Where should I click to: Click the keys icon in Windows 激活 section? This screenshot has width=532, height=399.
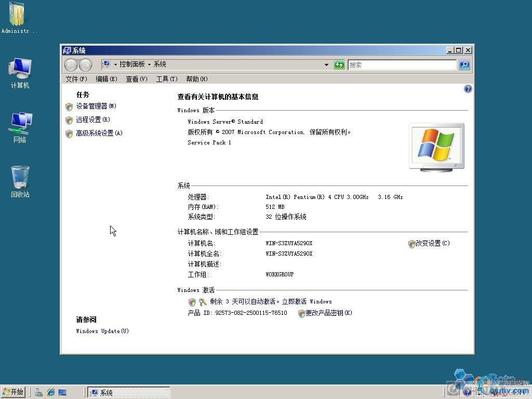(203, 302)
